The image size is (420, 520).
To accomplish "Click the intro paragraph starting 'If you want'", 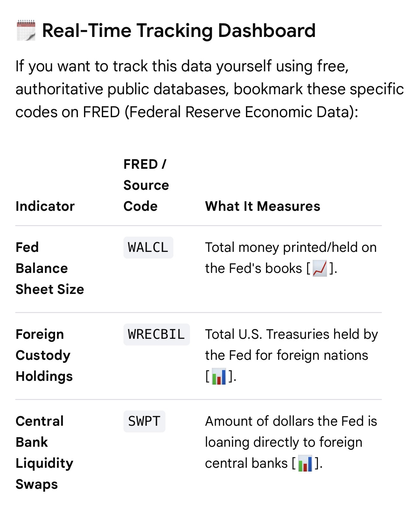I will (210, 89).
